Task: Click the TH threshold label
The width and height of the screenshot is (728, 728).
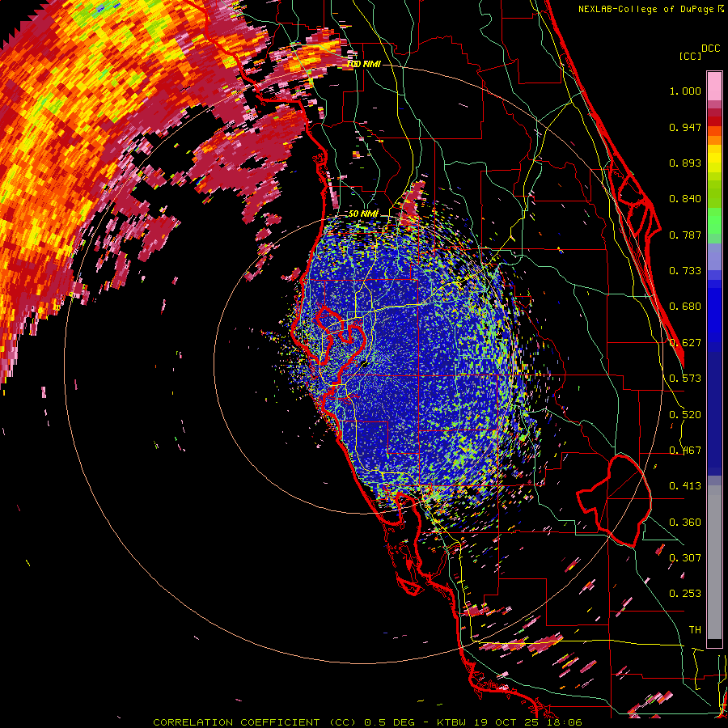Action: tap(695, 630)
